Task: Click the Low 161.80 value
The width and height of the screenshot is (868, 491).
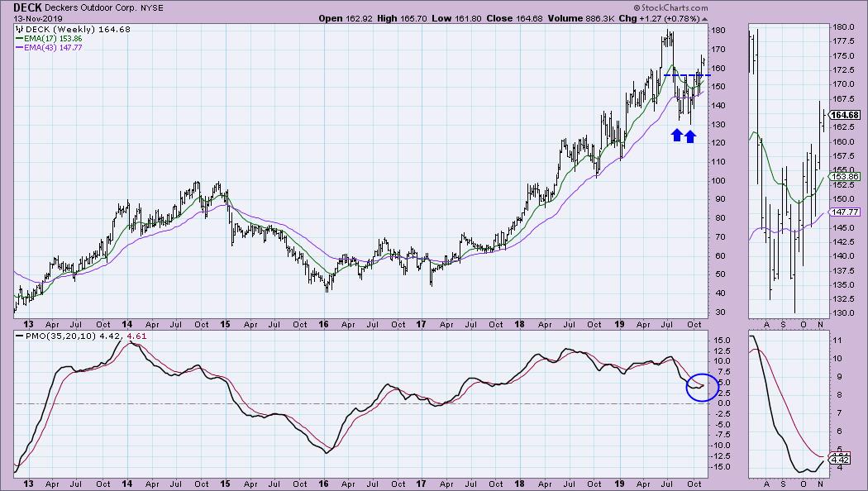Action: pos(456,18)
